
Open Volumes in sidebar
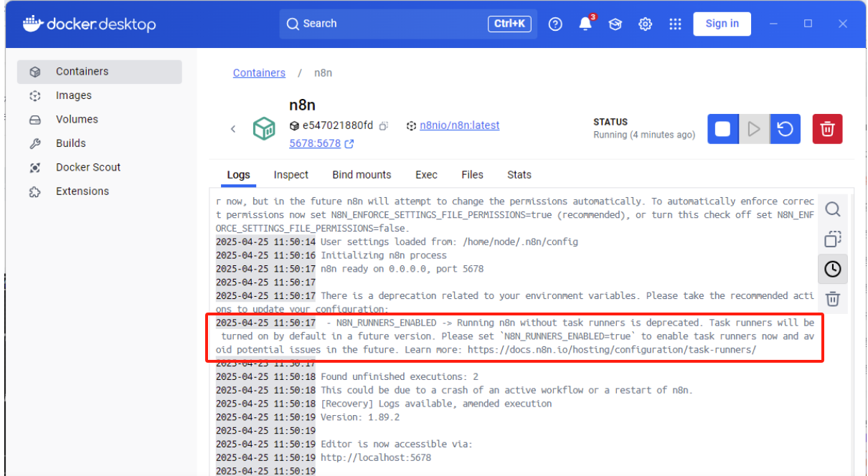pos(100,120)
